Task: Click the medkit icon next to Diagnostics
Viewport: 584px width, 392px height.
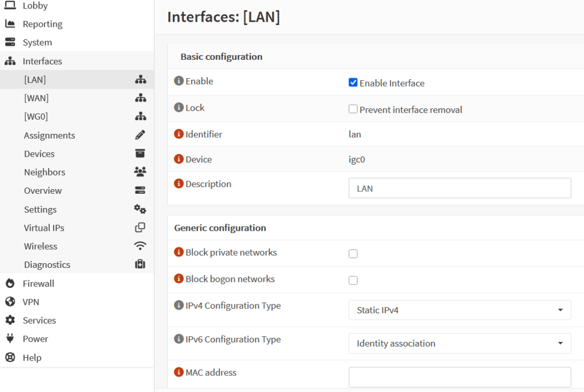Action: [140, 264]
